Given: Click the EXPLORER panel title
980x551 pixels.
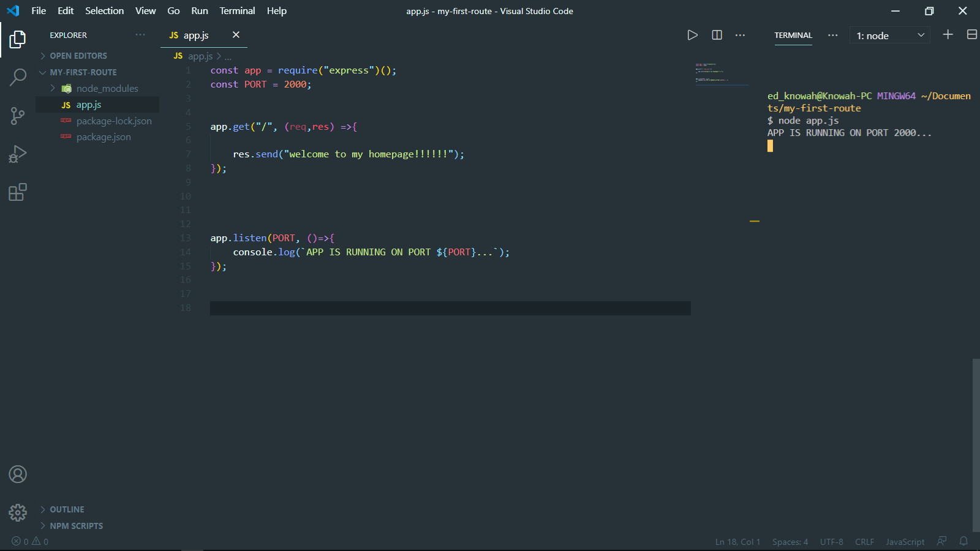Looking at the screenshot, I should [x=69, y=36].
